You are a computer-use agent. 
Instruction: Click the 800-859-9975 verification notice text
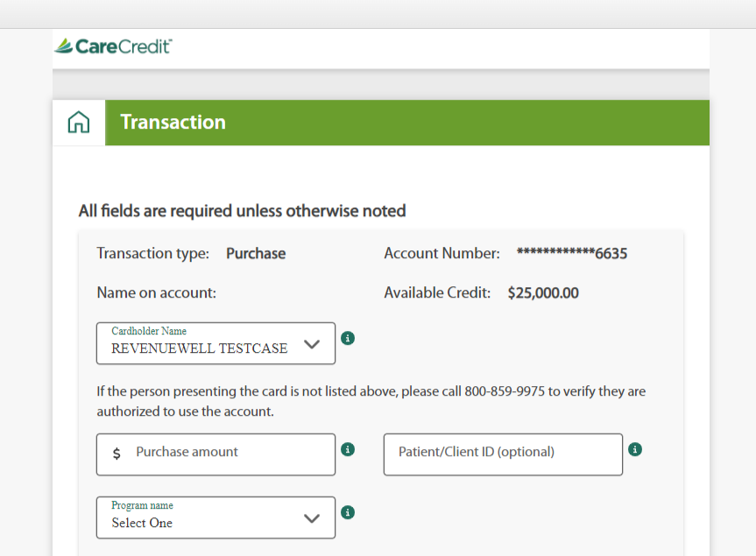tap(371, 401)
